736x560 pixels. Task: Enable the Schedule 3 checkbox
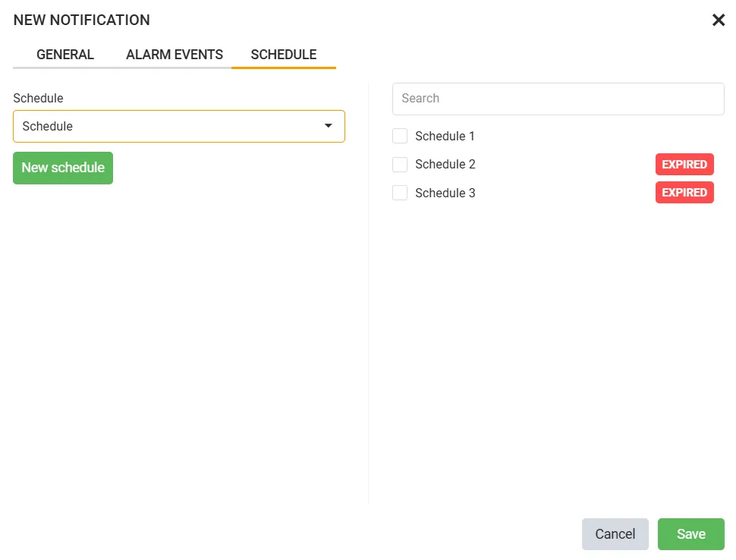pos(400,193)
